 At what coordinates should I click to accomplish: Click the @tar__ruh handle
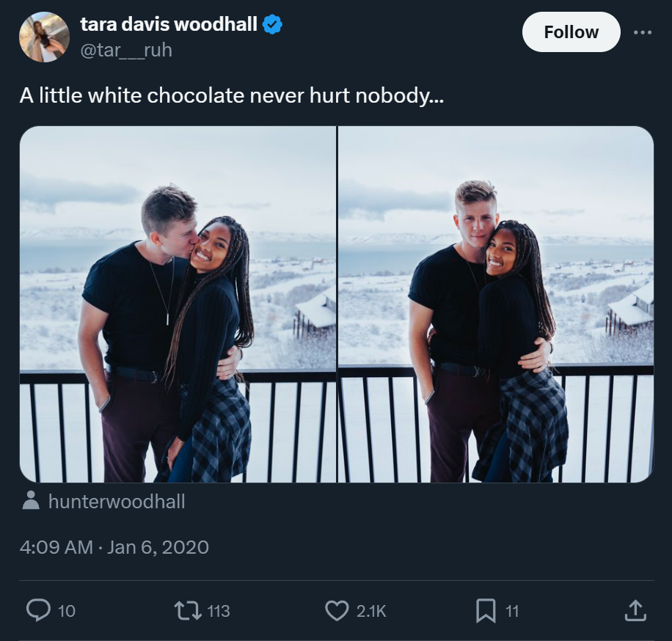pos(126,50)
